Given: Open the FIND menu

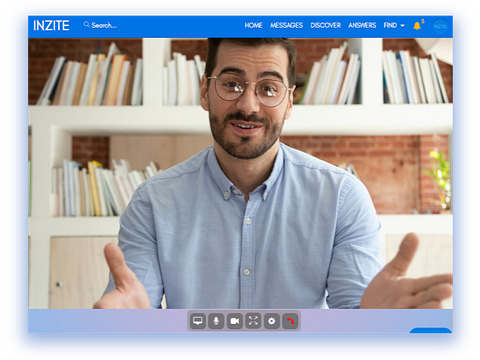Looking at the screenshot, I should click(394, 25).
